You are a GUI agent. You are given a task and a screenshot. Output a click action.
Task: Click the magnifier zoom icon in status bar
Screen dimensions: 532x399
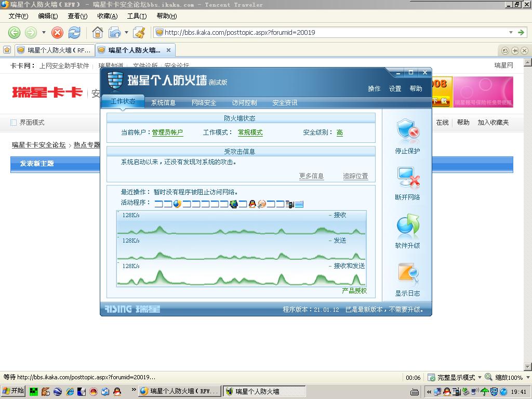tap(488, 377)
